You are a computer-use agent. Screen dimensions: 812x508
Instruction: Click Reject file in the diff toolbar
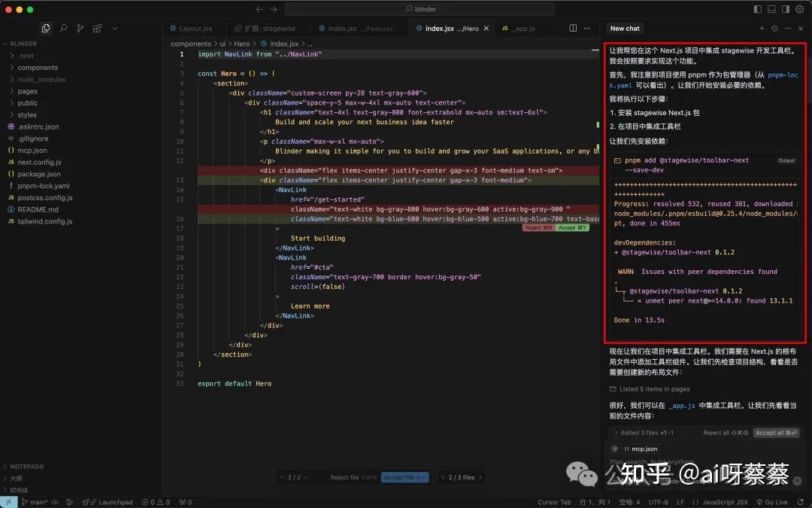[353, 477]
